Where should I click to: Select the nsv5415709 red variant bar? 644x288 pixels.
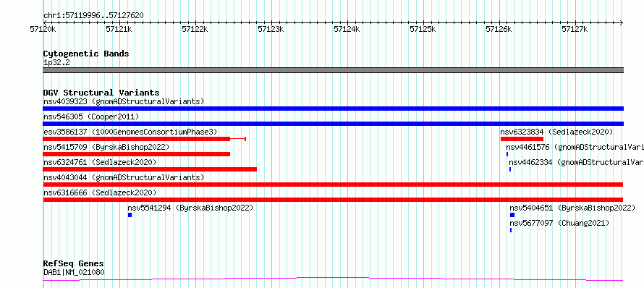click(x=136, y=154)
